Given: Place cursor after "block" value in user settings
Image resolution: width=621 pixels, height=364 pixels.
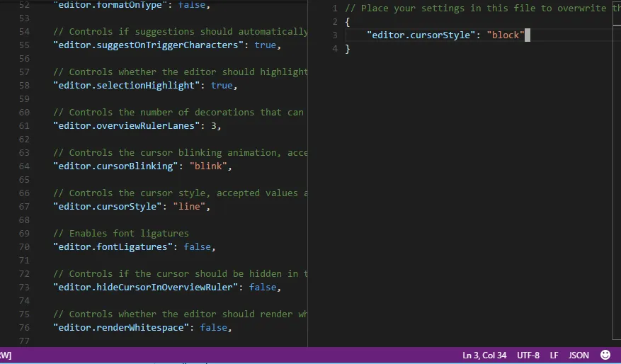Looking at the screenshot, I should point(525,35).
